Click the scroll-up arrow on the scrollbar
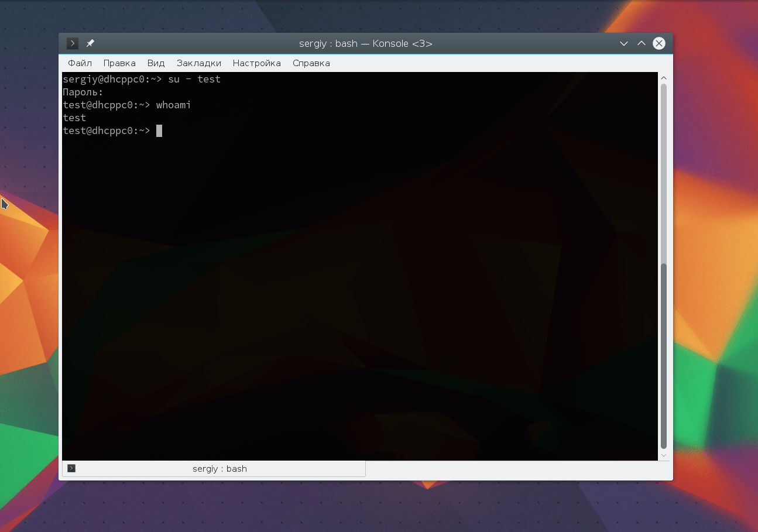The height and width of the screenshot is (532, 758). pyautogui.click(x=663, y=77)
